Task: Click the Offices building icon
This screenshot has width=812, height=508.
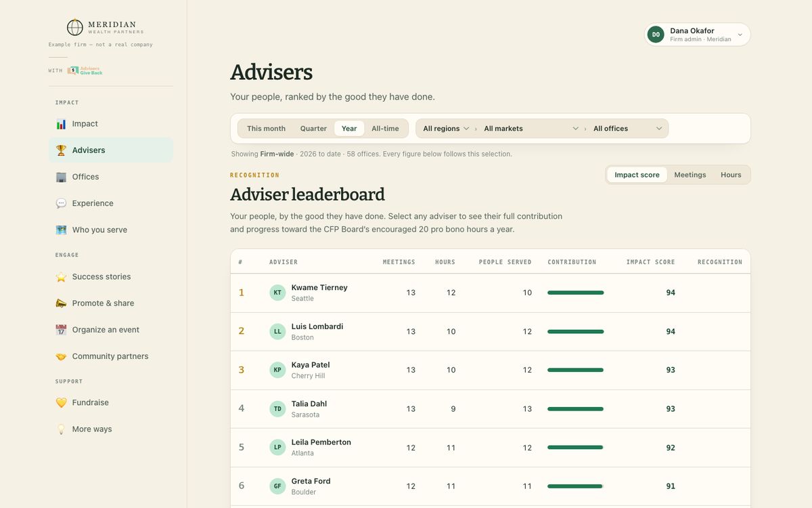Action: (61, 177)
